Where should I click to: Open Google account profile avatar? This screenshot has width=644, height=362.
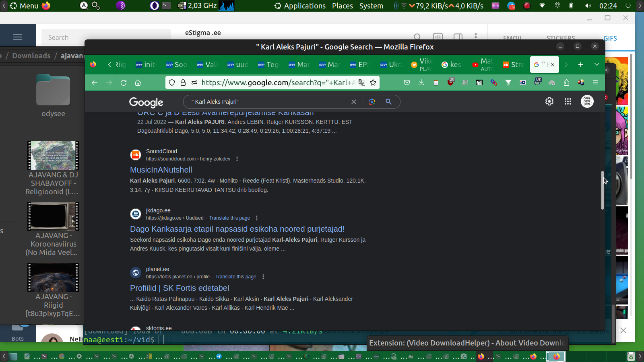point(587,101)
